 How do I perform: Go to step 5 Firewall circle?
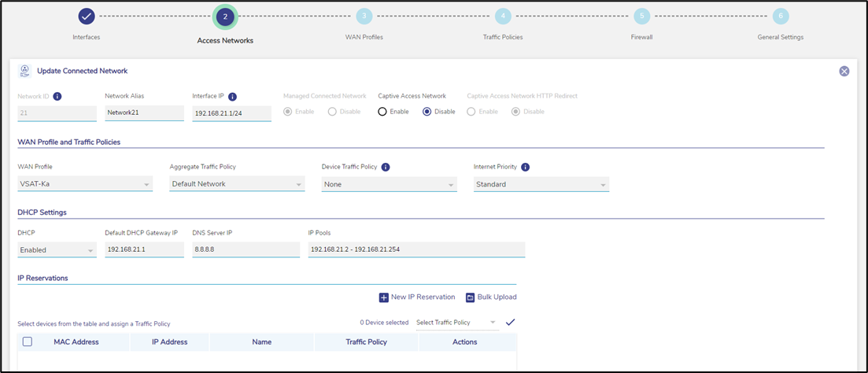(x=641, y=16)
